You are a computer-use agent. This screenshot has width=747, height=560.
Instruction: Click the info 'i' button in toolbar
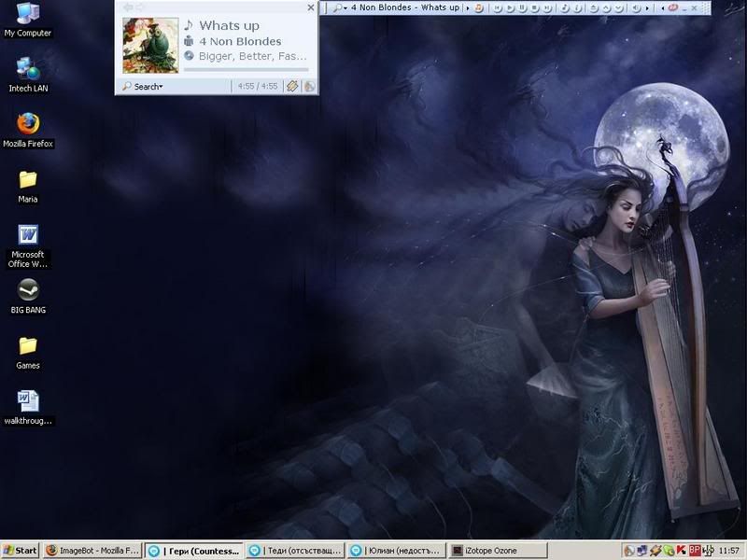click(x=577, y=8)
